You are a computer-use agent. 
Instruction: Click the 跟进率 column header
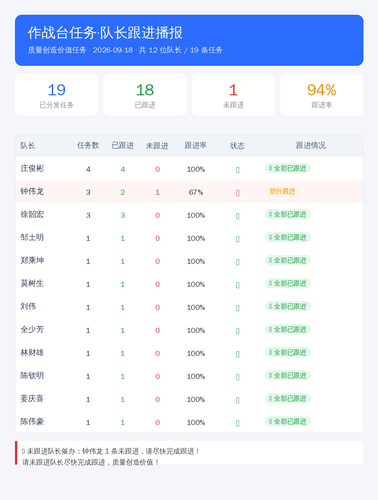[x=196, y=145]
